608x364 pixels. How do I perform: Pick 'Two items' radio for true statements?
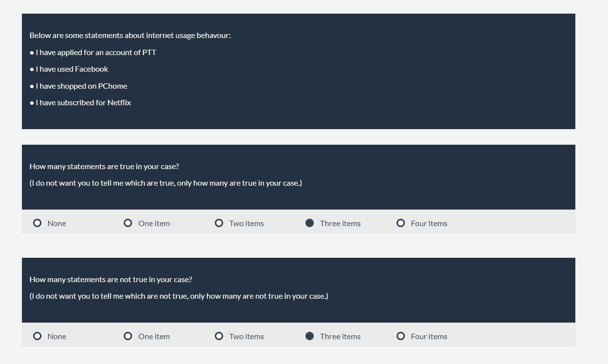point(219,223)
